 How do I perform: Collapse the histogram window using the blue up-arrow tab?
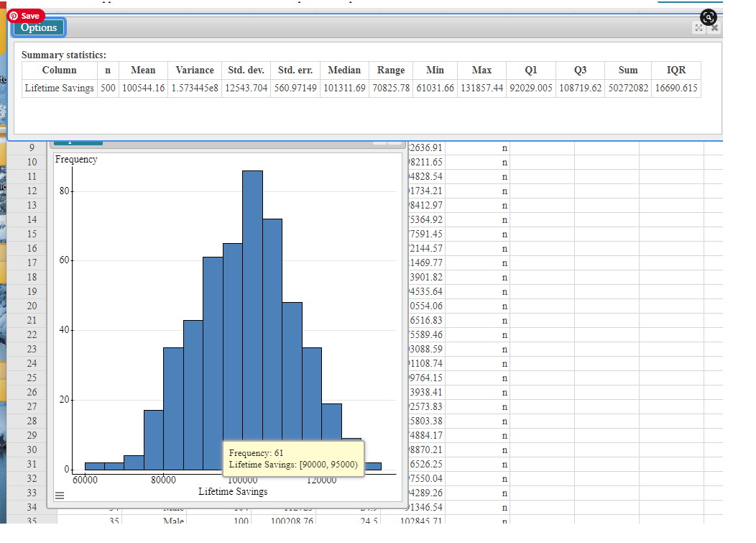point(78,142)
